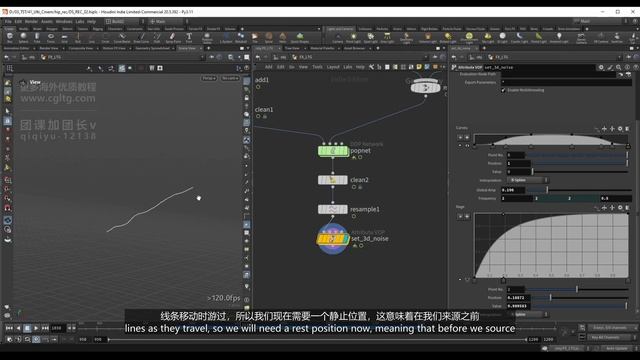Screen dimensions: 640x360
Task: Toggle flag below resample1 node
Action: (x=354, y=217)
